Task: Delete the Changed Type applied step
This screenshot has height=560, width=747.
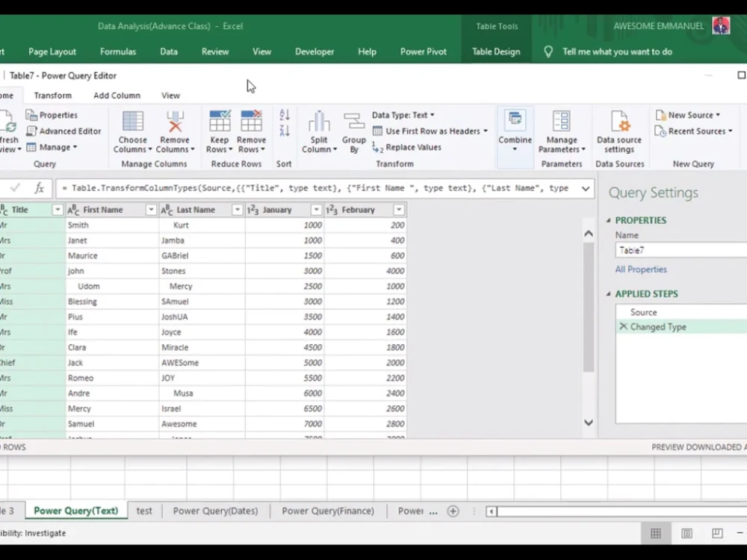Action: [x=623, y=327]
